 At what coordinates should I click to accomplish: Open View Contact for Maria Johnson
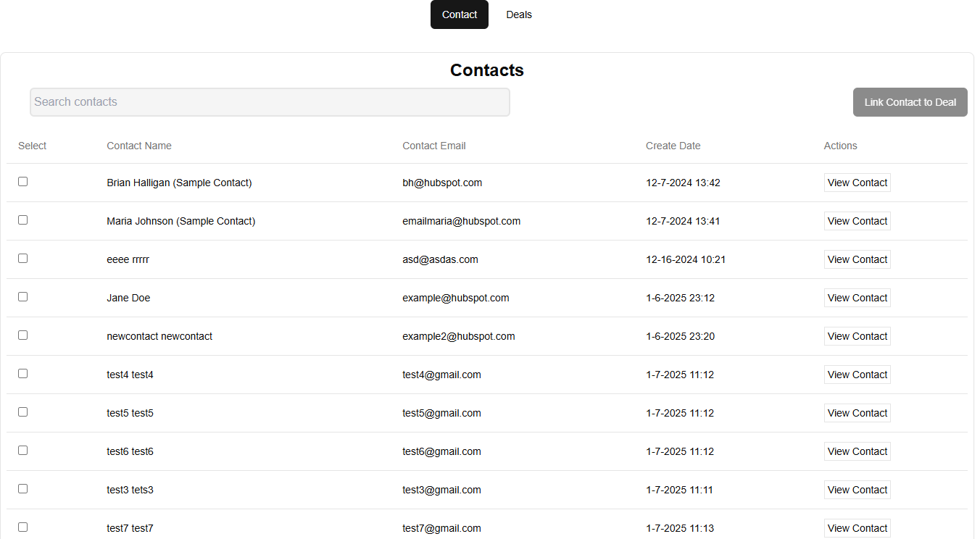[x=857, y=221]
